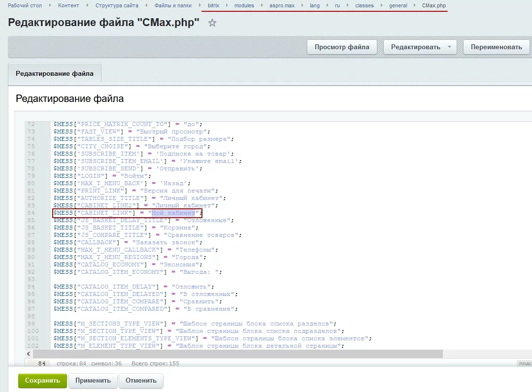Click the Переименовать button
The height and width of the screenshot is (392, 532).
click(496, 47)
